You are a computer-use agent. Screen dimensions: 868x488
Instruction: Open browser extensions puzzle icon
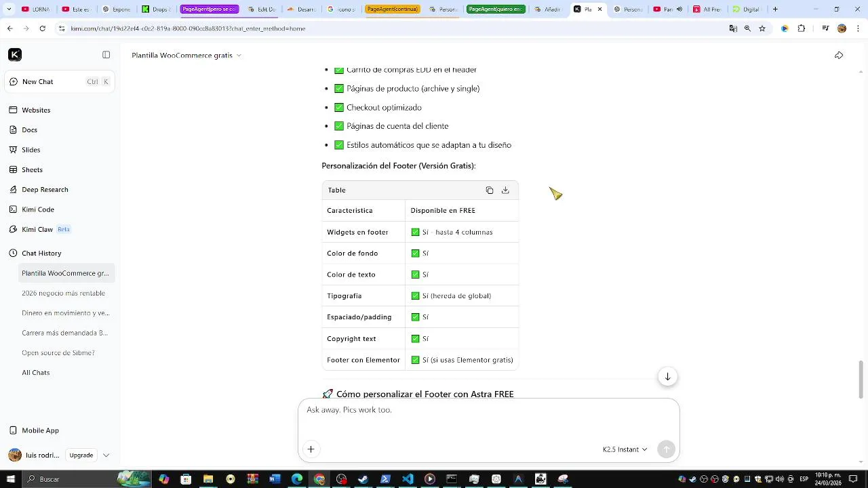(x=802, y=28)
